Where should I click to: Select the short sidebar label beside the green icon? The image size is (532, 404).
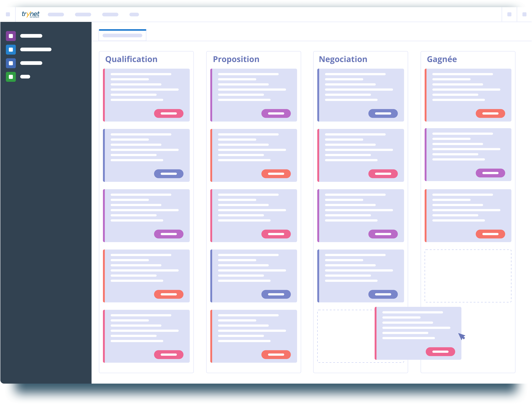(25, 77)
